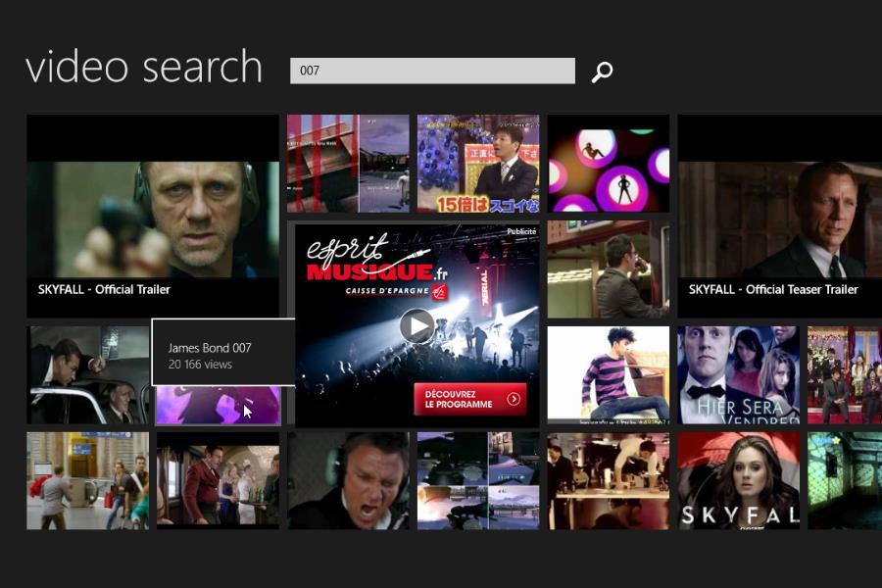
Task: Click the magnifying glass search icon
Action: coord(602,72)
